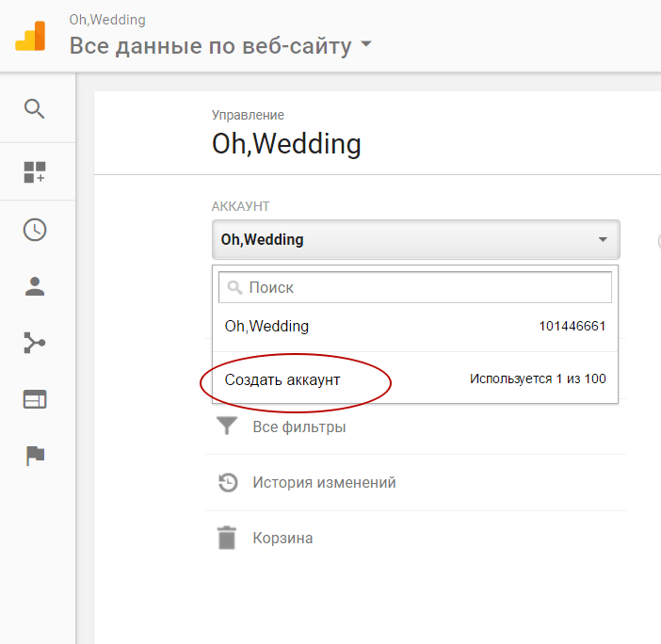Choose 'Создать аккаунт' in the dropdown

click(x=282, y=379)
